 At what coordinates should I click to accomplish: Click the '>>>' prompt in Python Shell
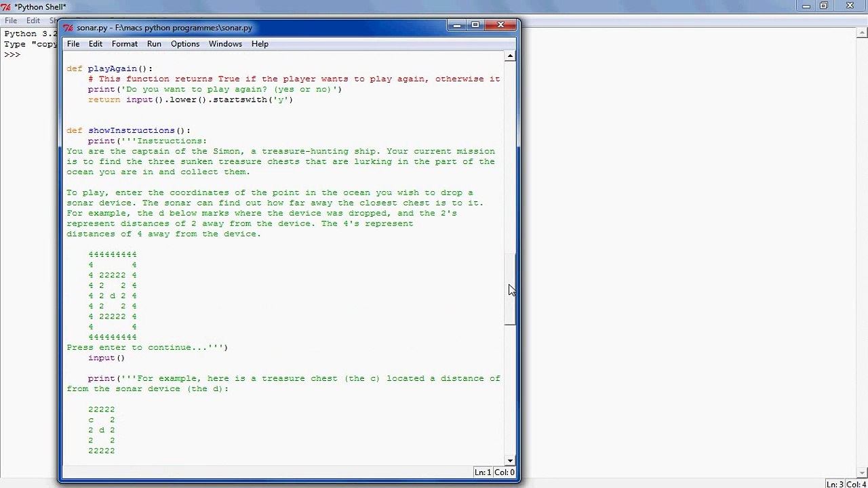point(12,54)
